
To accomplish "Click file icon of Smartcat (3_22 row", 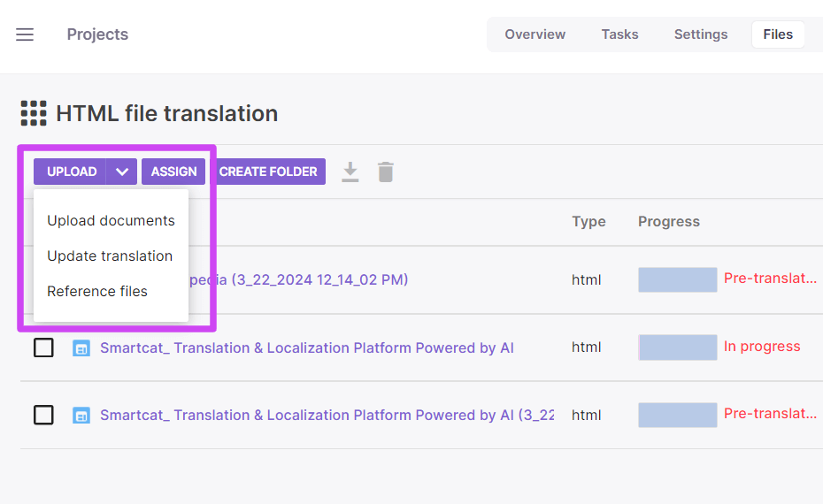I will [81, 416].
